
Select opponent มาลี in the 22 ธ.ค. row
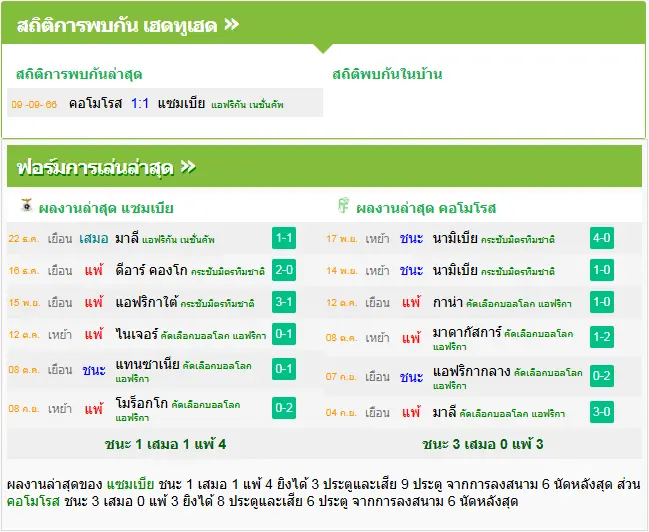(x=127, y=238)
